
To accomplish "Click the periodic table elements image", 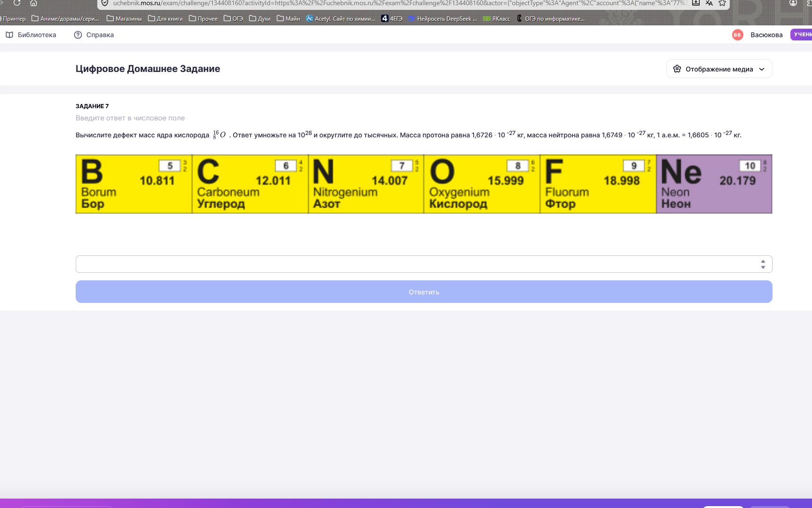I will pos(424,184).
